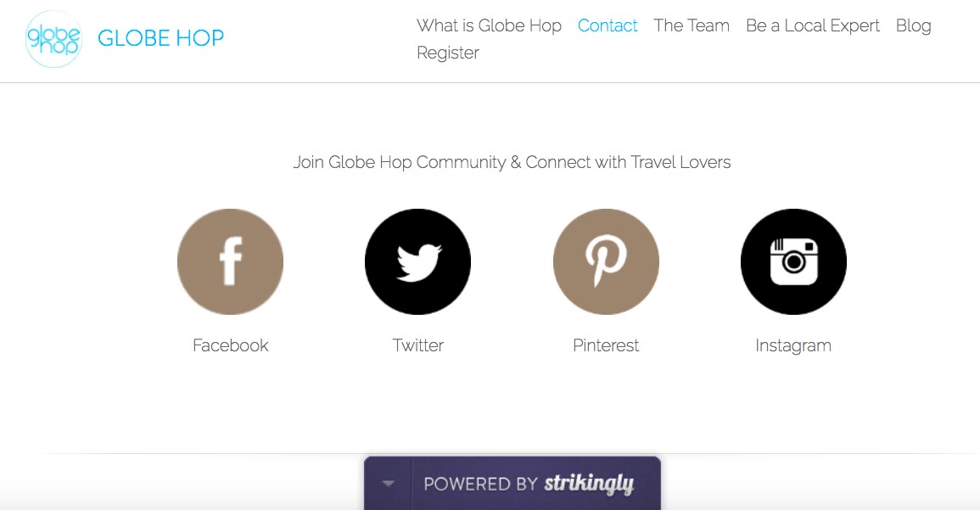Click the Twitter bird icon
This screenshot has height=510, width=980.
(417, 261)
